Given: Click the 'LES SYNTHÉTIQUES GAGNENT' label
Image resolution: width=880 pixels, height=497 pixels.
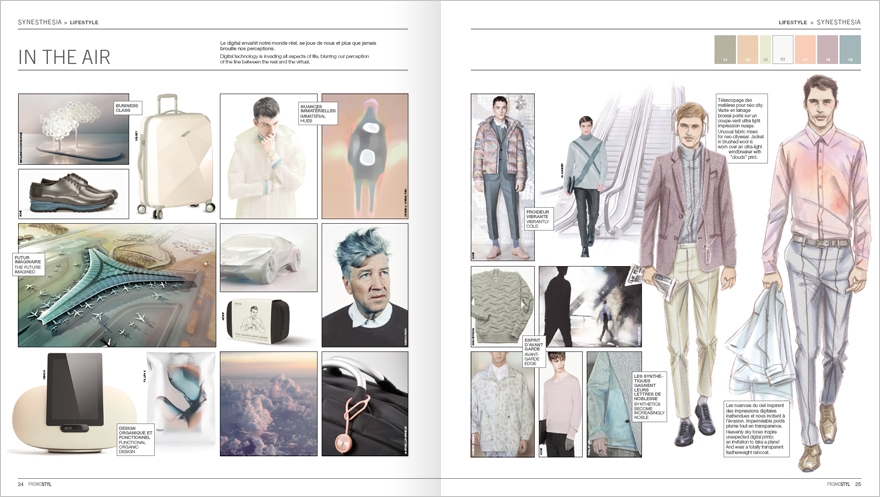Looking at the screenshot, I should pyautogui.click(x=649, y=396).
